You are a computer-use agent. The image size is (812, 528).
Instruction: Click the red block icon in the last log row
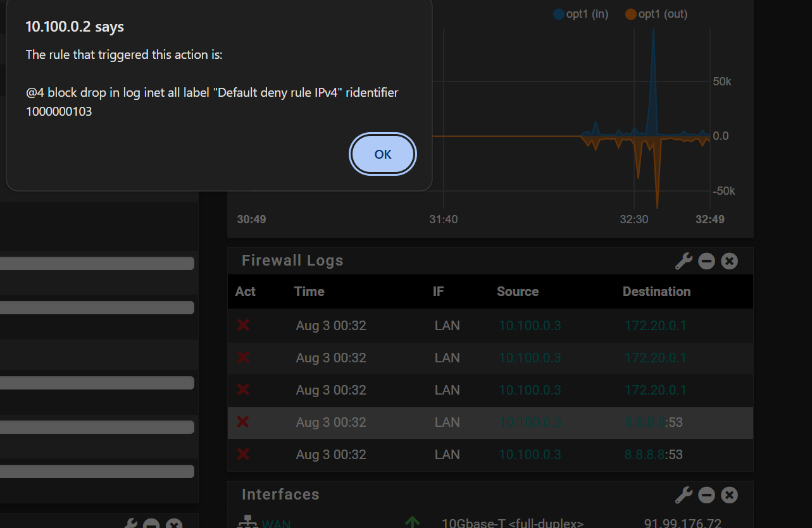tap(243, 454)
